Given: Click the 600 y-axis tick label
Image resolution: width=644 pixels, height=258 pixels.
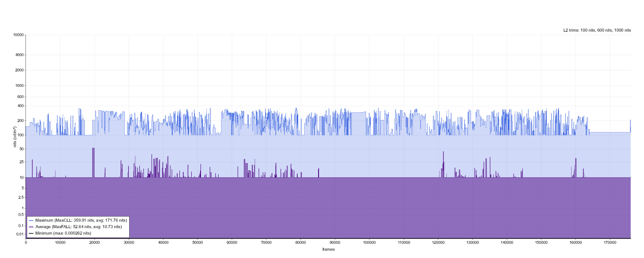Looking at the screenshot, I should (20, 97).
